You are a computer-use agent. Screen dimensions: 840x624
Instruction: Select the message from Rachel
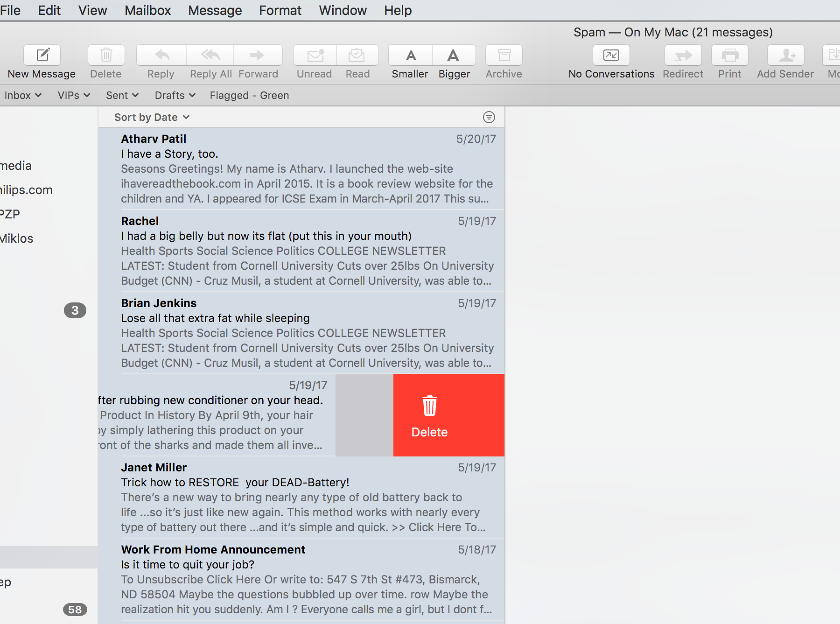pyautogui.click(x=301, y=251)
